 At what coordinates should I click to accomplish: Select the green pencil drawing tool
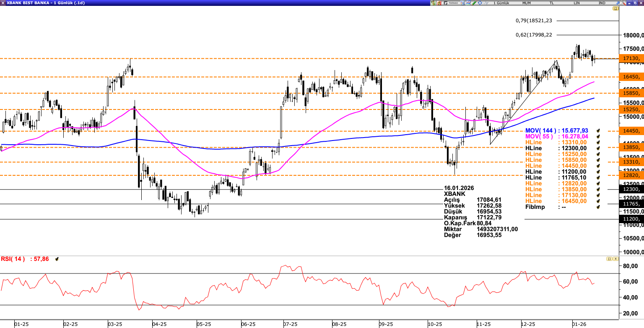coord(474,3)
